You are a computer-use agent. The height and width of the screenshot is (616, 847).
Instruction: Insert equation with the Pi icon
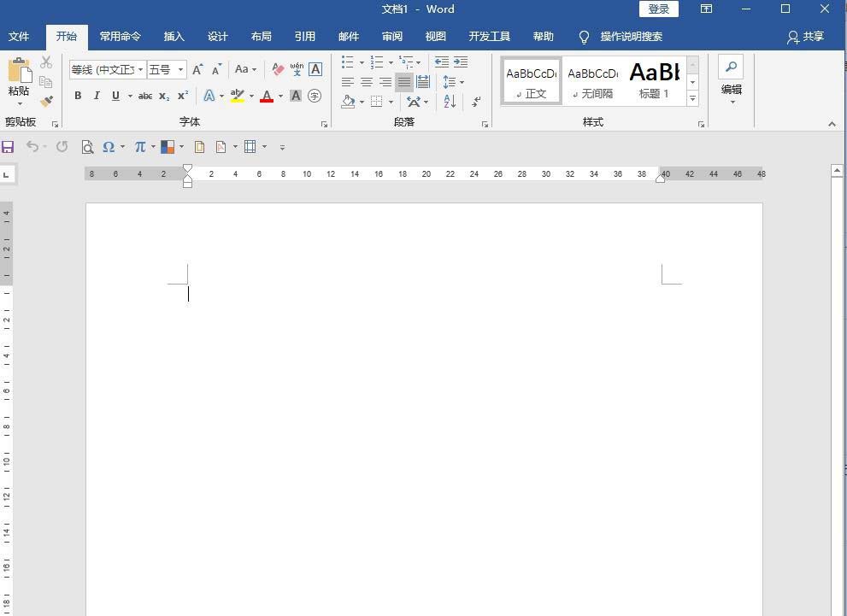coord(140,147)
